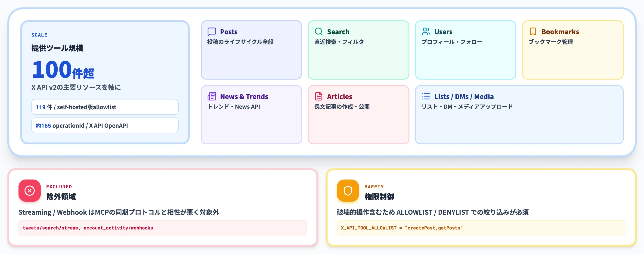Image resolution: width=644 pixels, height=254 pixels.
Task: Click the large '100件超' figure
Action: pyautogui.click(x=63, y=69)
